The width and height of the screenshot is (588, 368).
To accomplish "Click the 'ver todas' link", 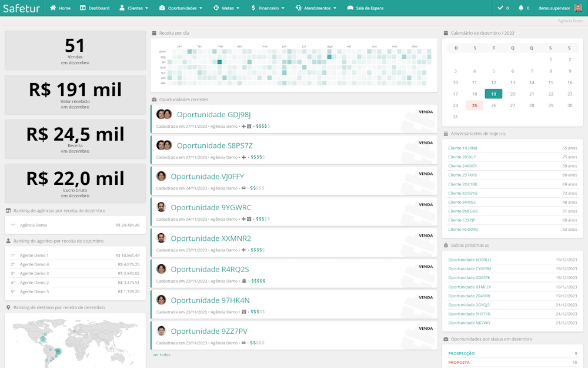I will [162, 354].
